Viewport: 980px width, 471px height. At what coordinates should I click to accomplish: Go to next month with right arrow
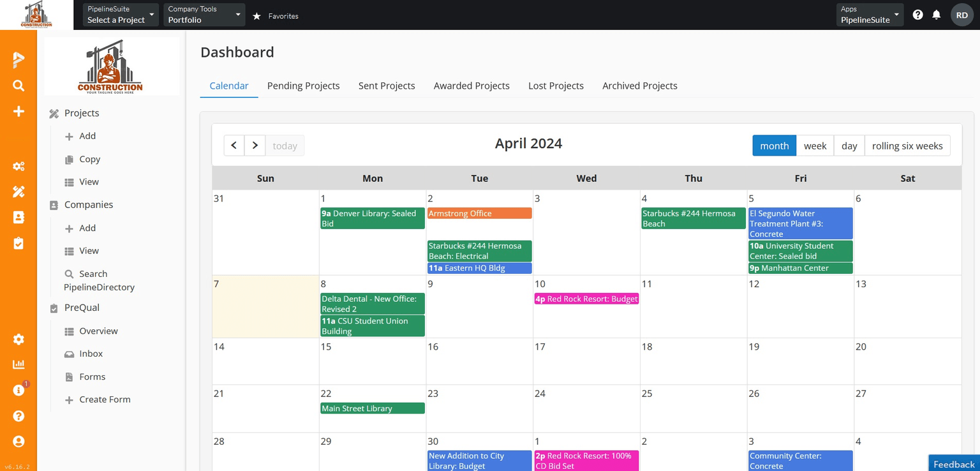pos(255,146)
